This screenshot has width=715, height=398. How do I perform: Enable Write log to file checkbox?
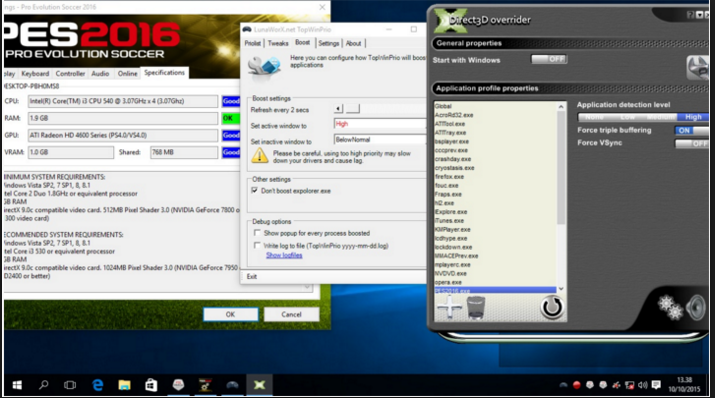(257, 245)
